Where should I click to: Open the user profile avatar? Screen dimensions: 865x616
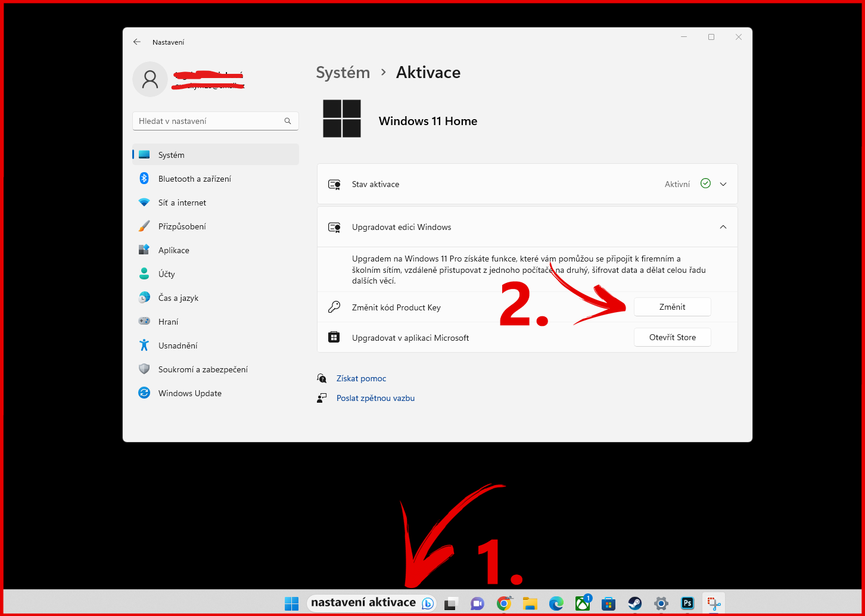pyautogui.click(x=150, y=79)
